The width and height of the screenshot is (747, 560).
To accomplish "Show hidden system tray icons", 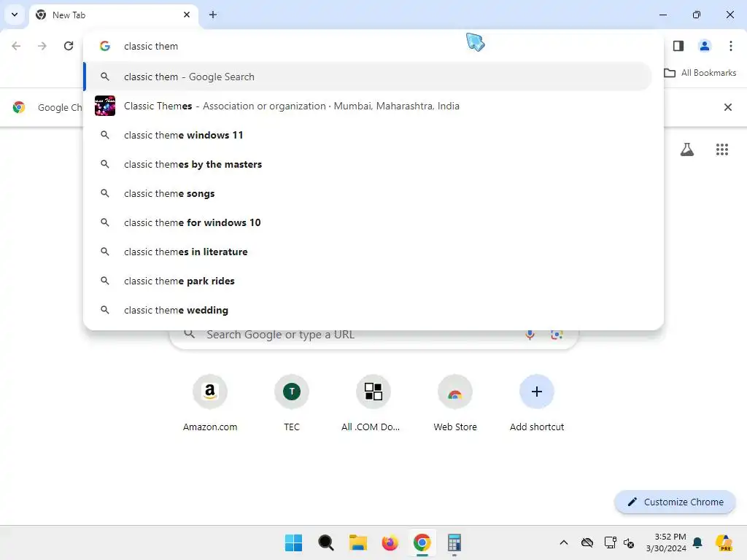I will click(564, 542).
